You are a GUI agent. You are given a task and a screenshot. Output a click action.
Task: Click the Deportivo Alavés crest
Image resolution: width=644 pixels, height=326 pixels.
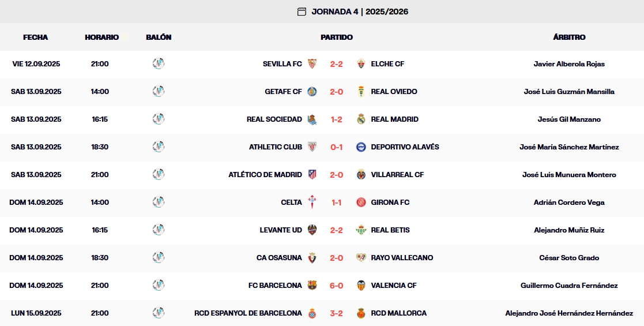click(361, 147)
